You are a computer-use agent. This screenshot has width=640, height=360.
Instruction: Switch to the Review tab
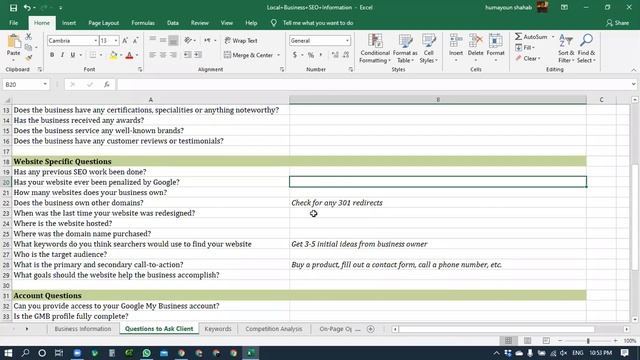coord(200,23)
